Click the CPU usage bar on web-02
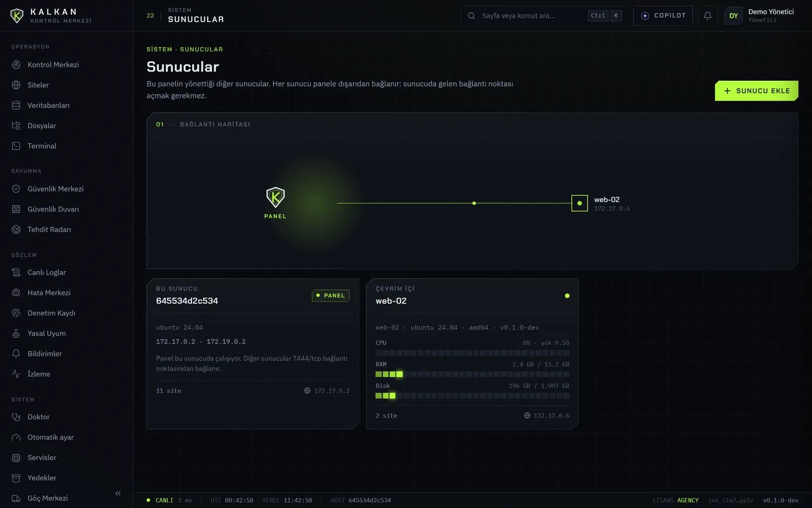Image resolution: width=812 pixels, height=508 pixels. click(472, 353)
